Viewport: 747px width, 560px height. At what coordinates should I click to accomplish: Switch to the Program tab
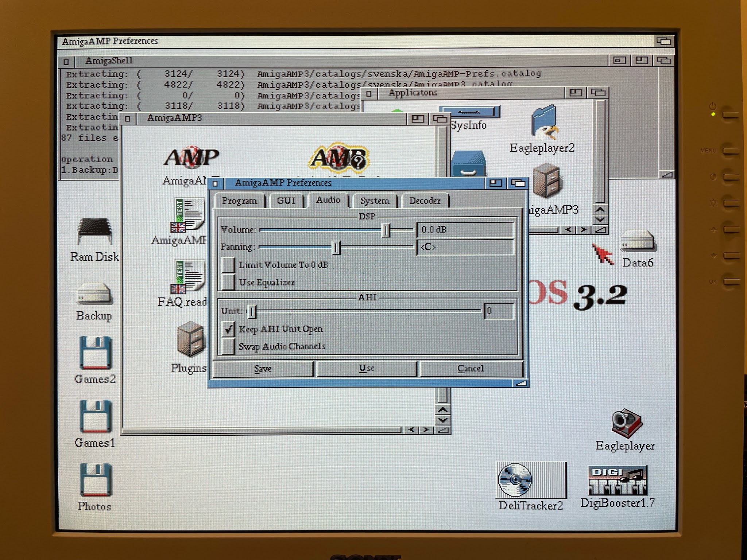point(240,201)
